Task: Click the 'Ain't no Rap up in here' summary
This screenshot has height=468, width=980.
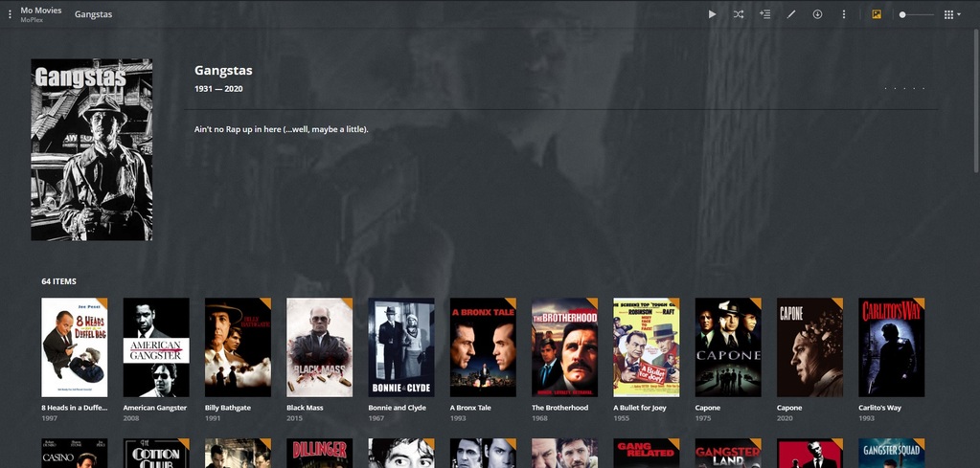Action: pyautogui.click(x=282, y=129)
